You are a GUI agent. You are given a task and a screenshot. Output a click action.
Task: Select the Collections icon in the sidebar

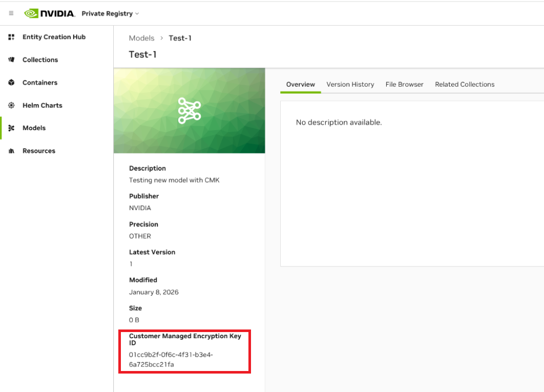tap(11, 59)
